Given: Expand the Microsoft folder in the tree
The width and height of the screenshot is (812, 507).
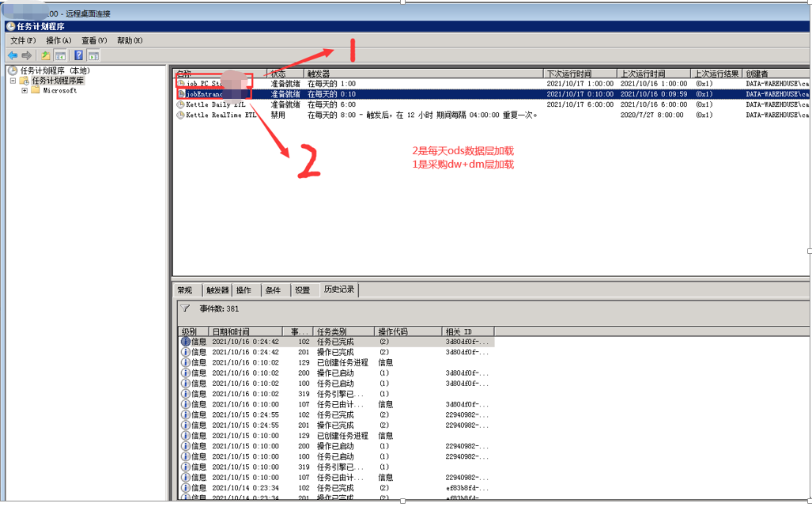Looking at the screenshot, I should click(x=24, y=89).
